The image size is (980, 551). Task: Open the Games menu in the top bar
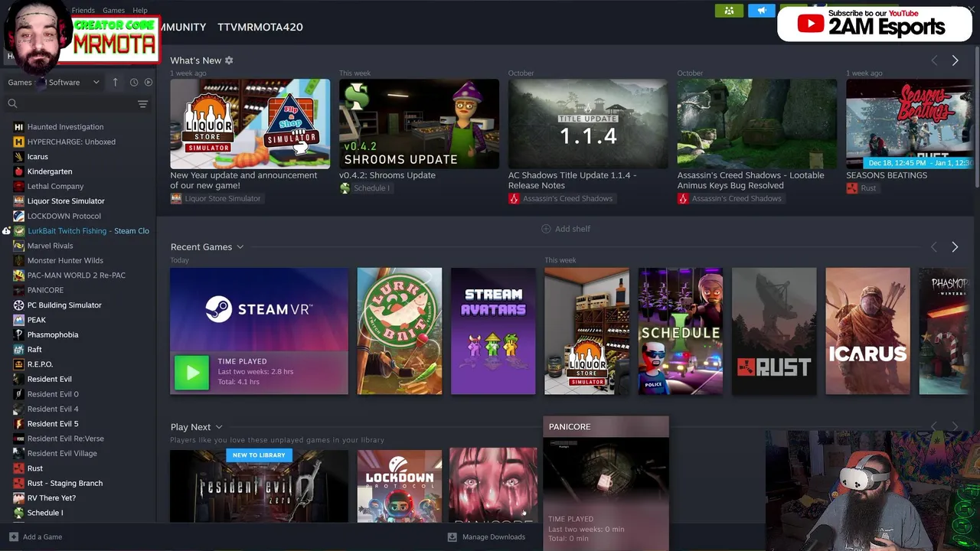[113, 11]
